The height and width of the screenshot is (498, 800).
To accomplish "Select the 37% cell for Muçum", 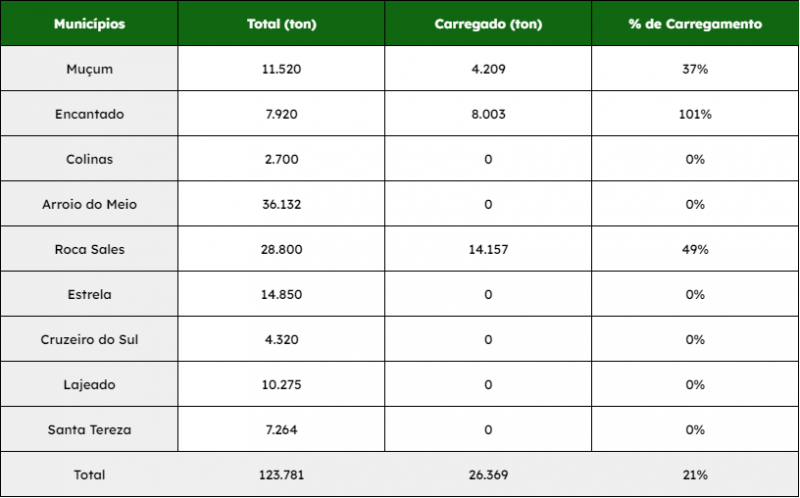I will coord(695,69).
